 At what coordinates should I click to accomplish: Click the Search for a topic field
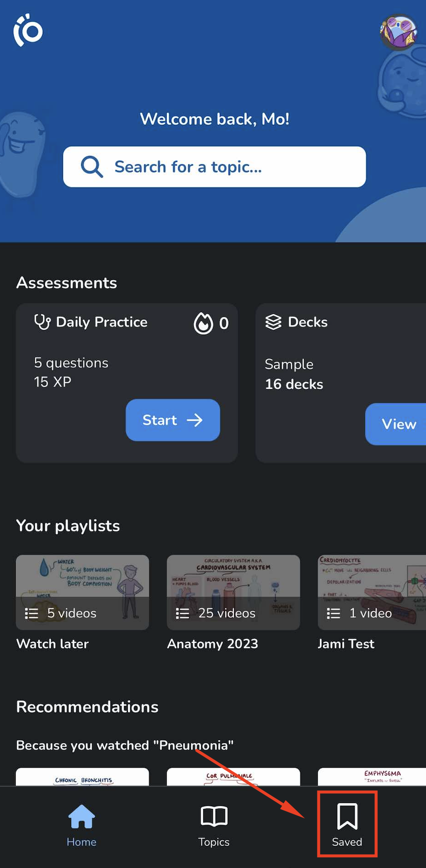point(214,167)
